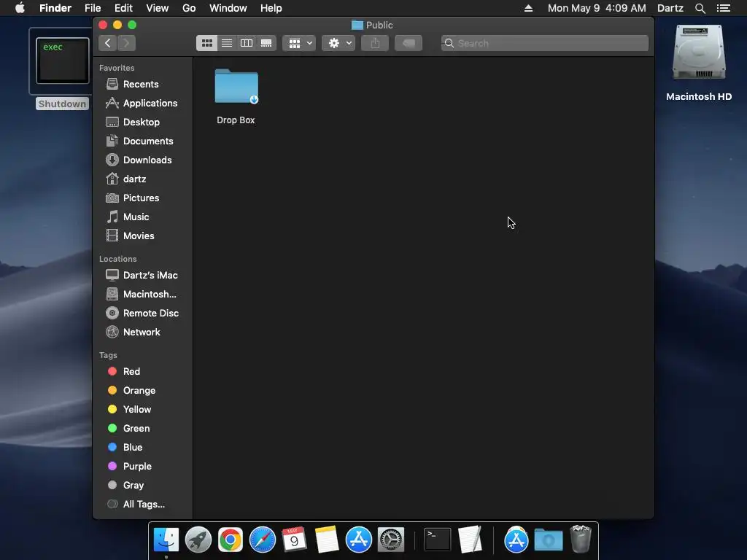Screen dimensions: 747x560
Task: Open Movies in the sidebar
Action: pyautogui.click(x=142, y=236)
